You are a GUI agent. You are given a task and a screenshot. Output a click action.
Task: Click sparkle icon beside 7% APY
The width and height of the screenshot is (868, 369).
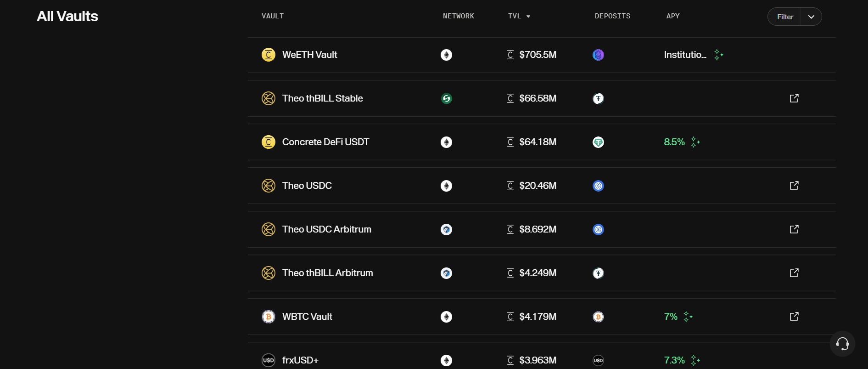point(688,317)
